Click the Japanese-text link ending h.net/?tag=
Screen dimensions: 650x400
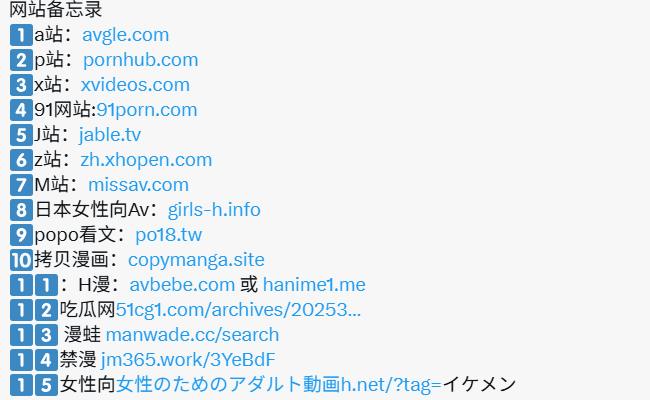click(279, 385)
